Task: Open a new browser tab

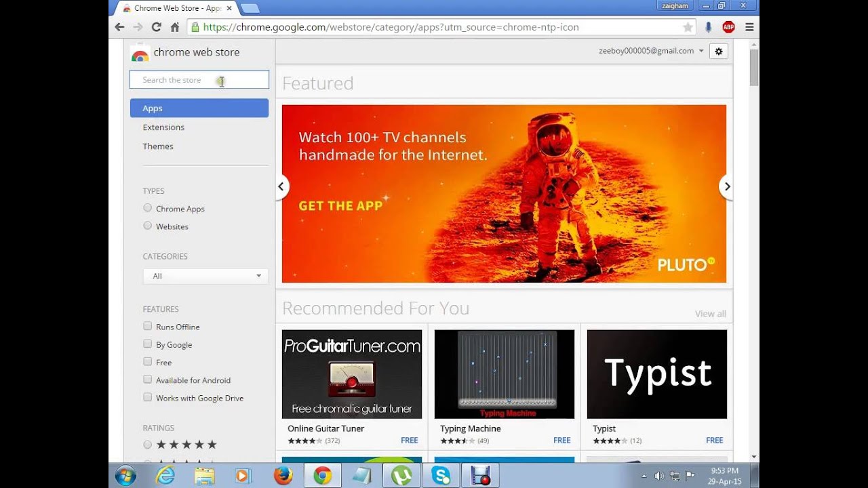Action: [x=250, y=8]
